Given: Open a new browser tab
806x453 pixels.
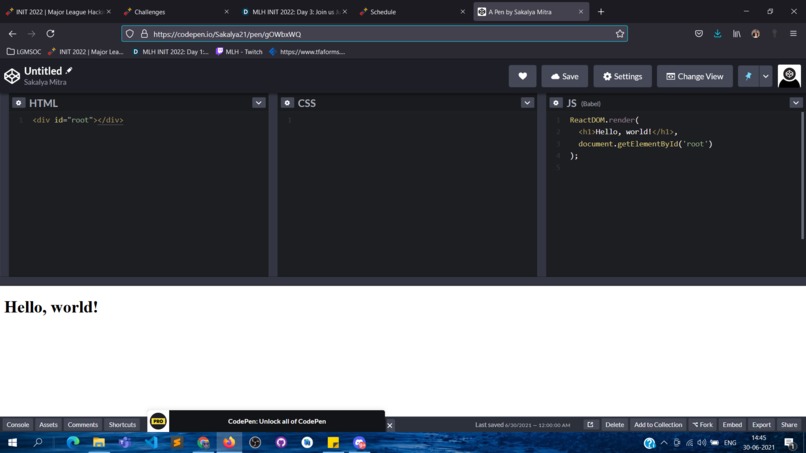Looking at the screenshot, I should (x=601, y=11).
